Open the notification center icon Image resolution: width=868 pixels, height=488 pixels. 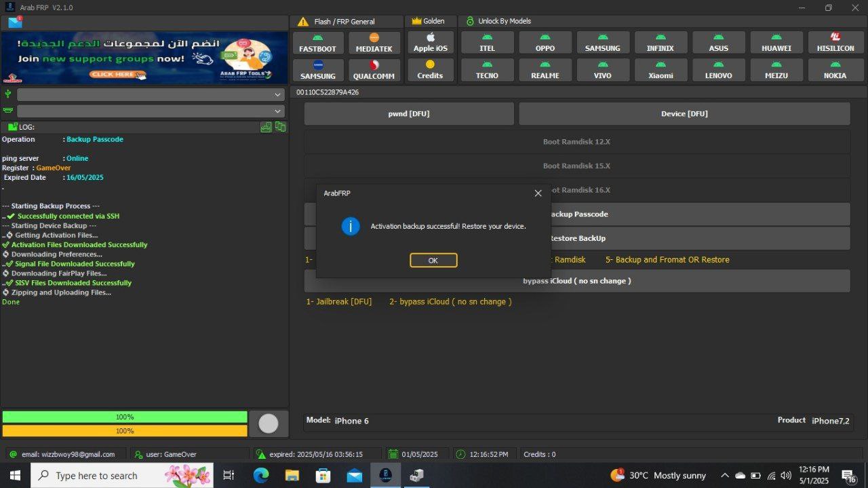click(849, 476)
